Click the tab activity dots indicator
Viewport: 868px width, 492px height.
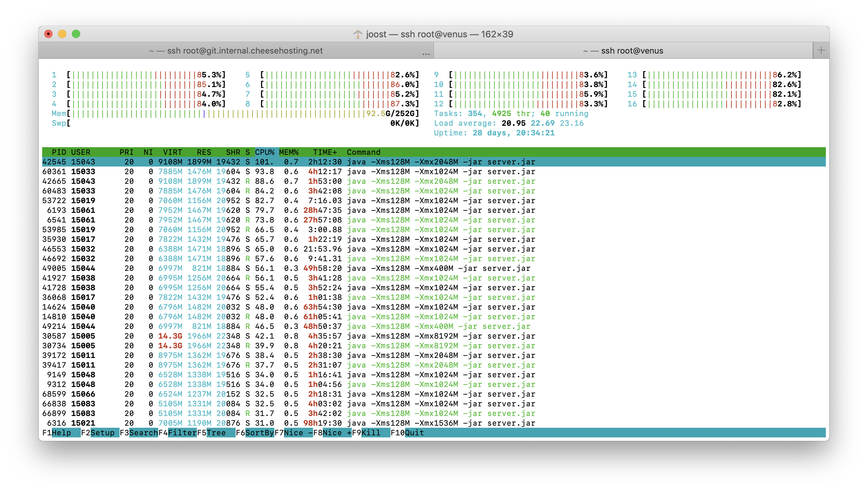(426, 54)
